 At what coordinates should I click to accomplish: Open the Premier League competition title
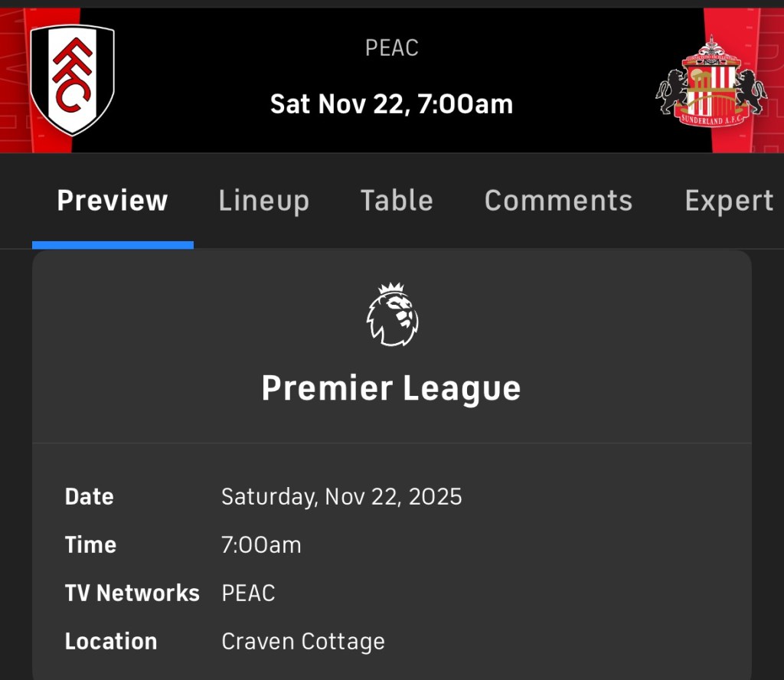391,388
